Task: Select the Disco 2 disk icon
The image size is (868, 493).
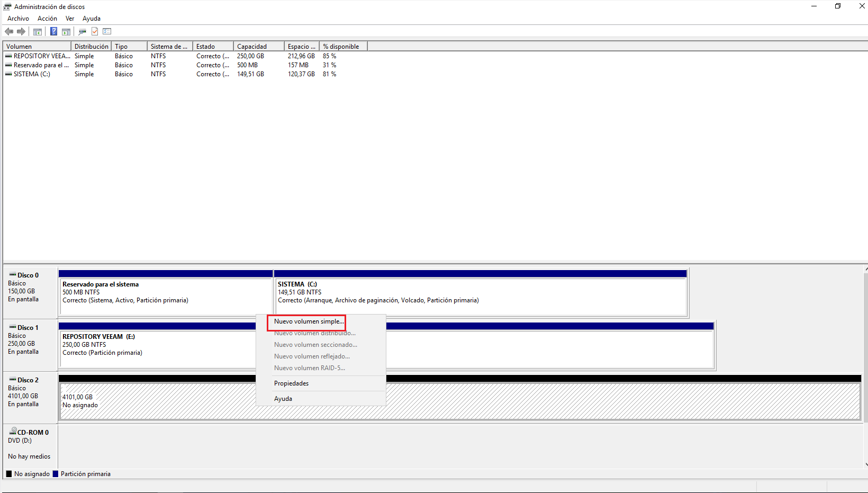Action: [x=12, y=380]
